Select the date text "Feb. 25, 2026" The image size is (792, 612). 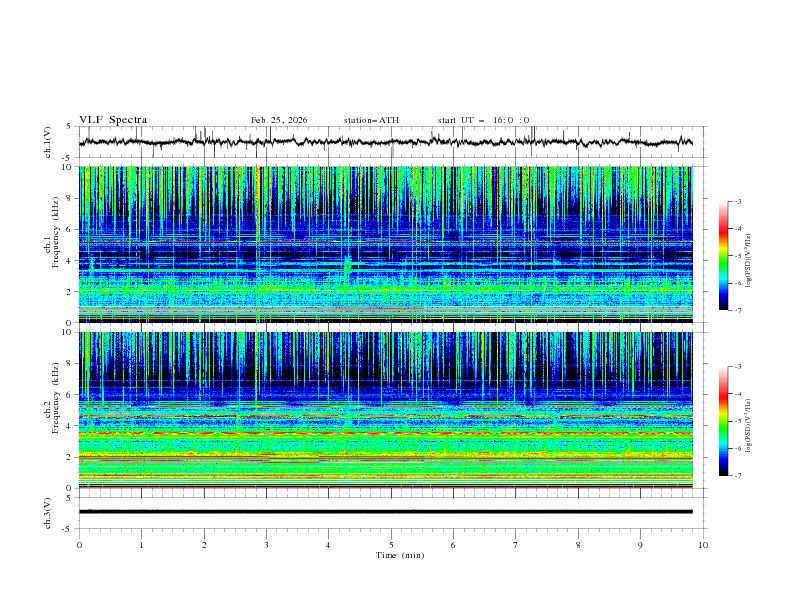[279, 120]
